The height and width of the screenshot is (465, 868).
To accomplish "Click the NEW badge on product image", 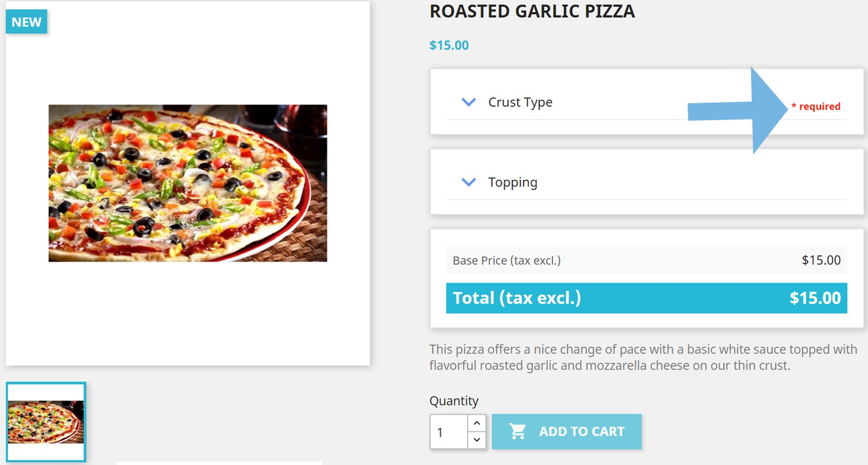I will pyautogui.click(x=27, y=22).
